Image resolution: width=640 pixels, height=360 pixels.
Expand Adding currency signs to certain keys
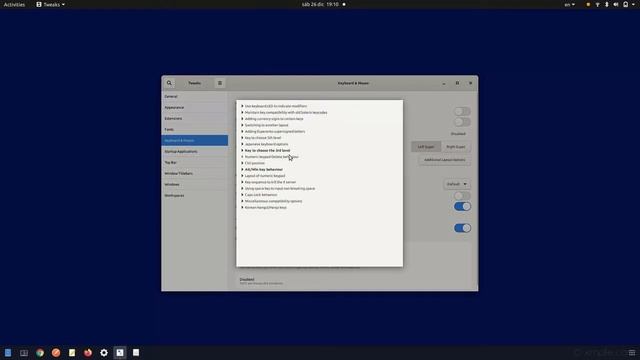point(242,119)
